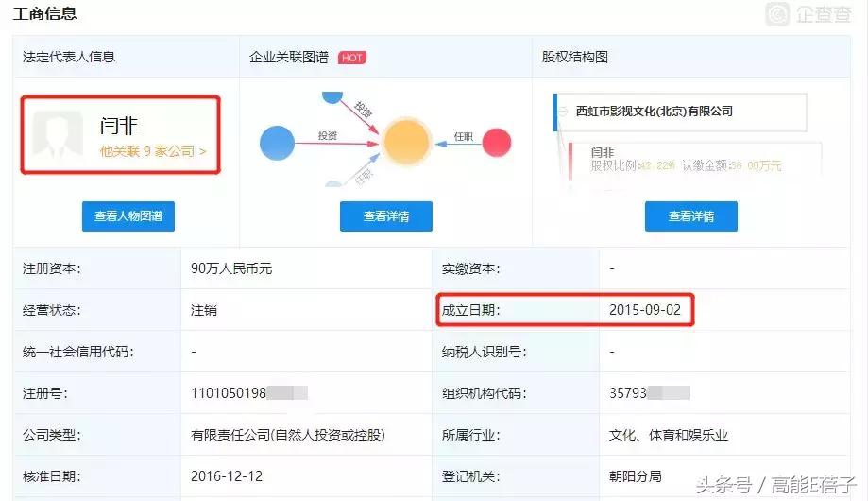Open 查看详情 under 股权结构图
The width and height of the screenshot is (868, 501).
690,216
